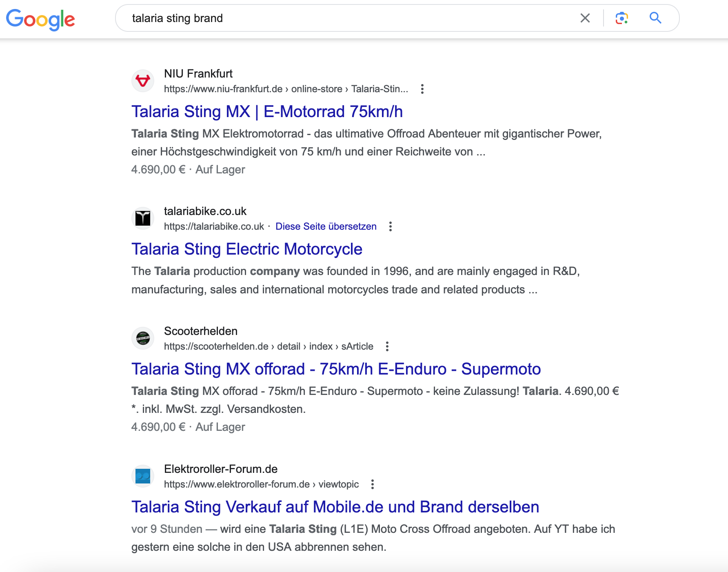Click the NIU Frankfurt favicon
Image resolution: width=728 pixels, height=572 pixels.
pyautogui.click(x=143, y=81)
